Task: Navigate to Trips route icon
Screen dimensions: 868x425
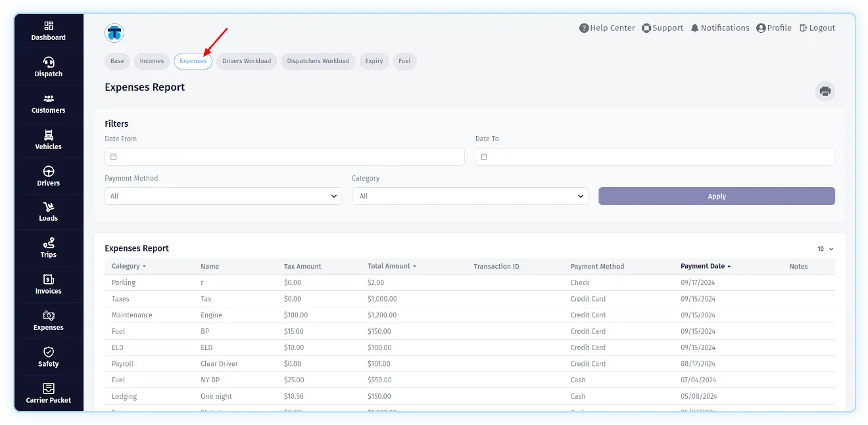Action: 49,244
